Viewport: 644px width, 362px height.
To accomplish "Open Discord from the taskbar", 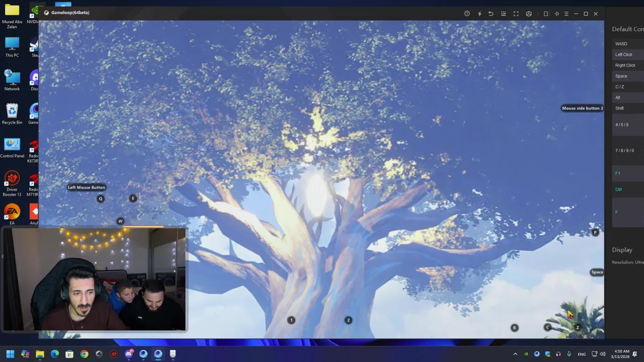I will click(x=129, y=354).
